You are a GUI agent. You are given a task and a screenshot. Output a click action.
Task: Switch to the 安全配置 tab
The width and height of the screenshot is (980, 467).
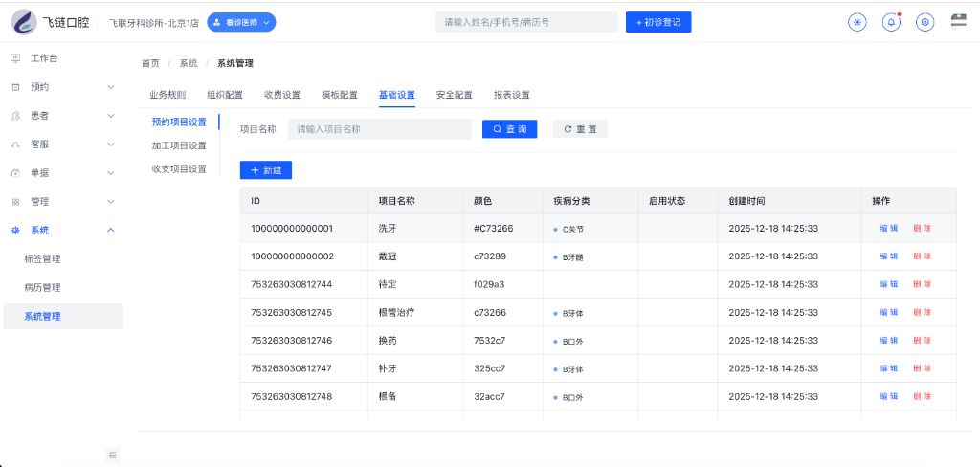coord(455,95)
